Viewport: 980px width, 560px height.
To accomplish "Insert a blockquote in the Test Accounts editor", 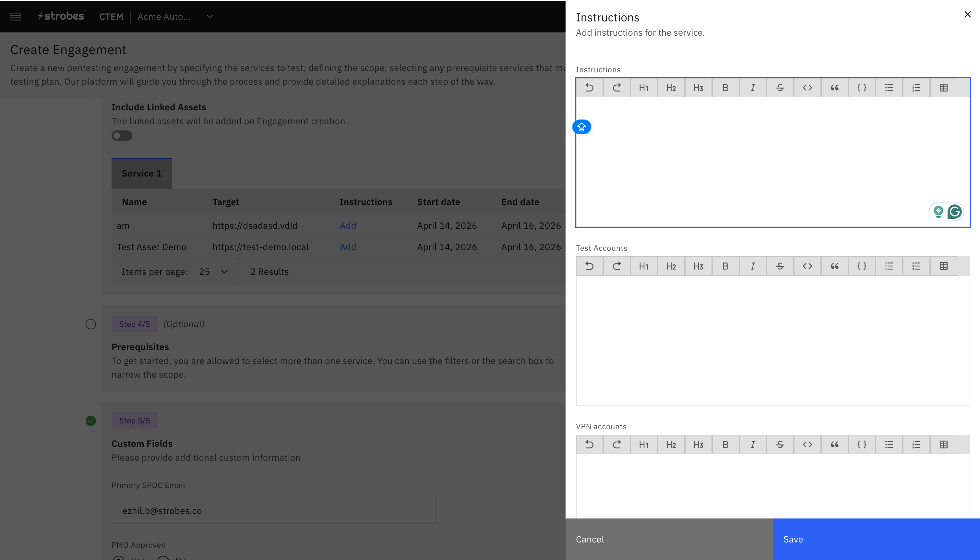I will [834, 266].
